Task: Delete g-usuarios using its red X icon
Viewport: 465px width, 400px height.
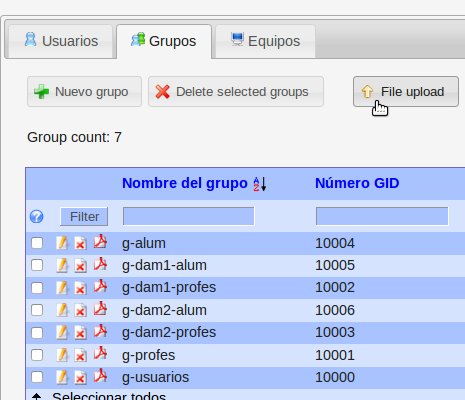Action: (x=80, y=378)
